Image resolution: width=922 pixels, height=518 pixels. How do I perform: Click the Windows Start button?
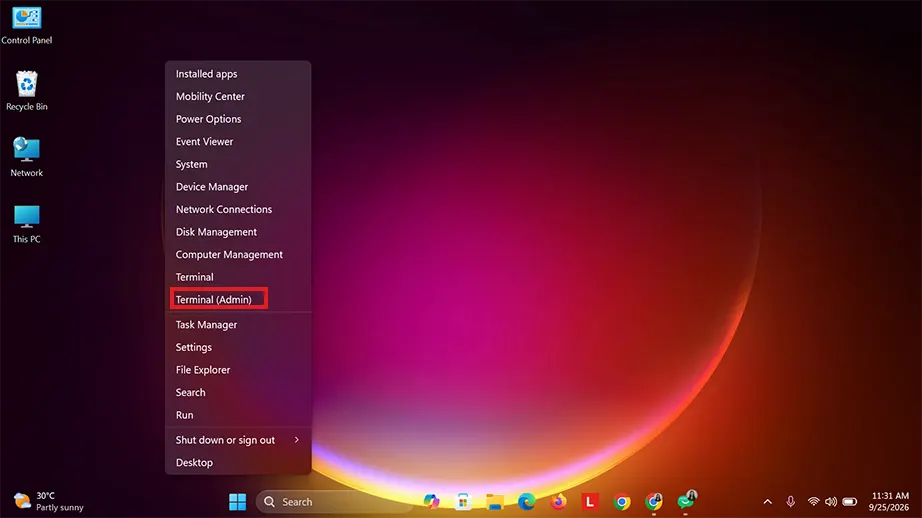[x=238, y=502]
